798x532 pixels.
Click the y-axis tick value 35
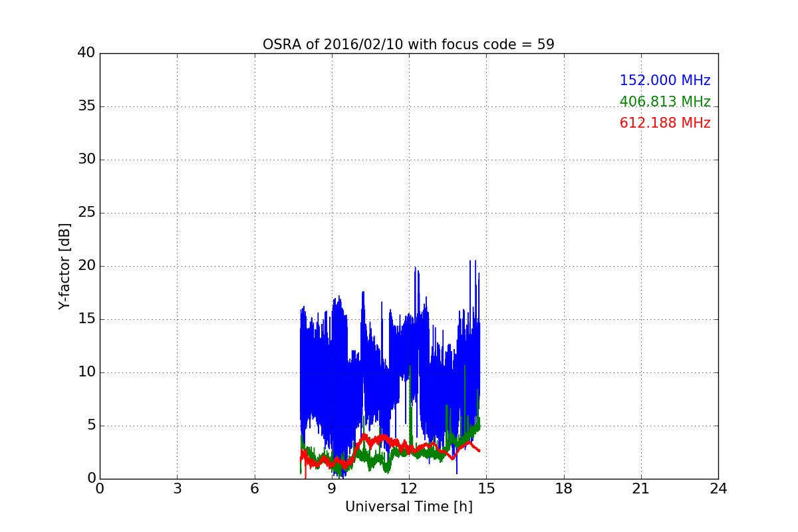pos(86,106)
